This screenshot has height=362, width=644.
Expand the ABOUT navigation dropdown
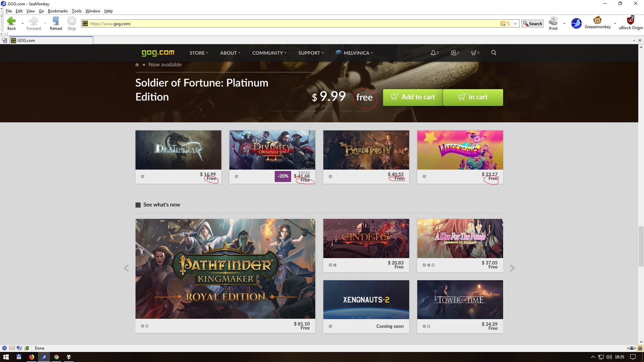[x=230, y=53]
